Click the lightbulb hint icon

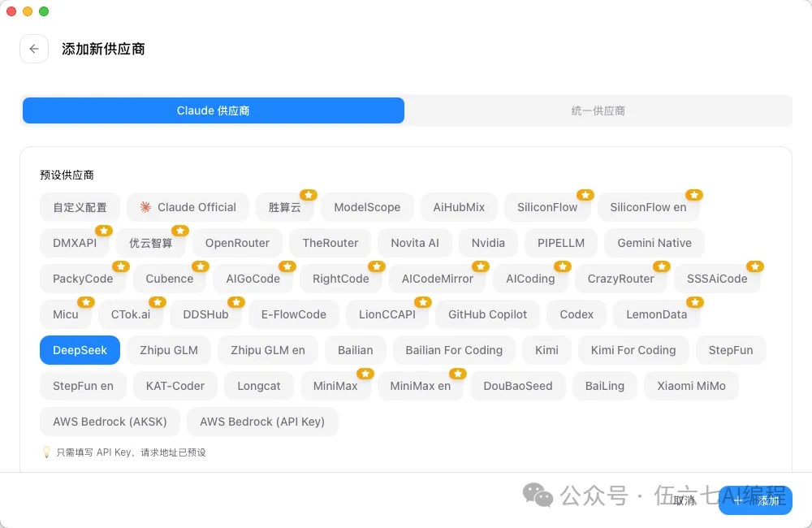[x=46, y=452]
